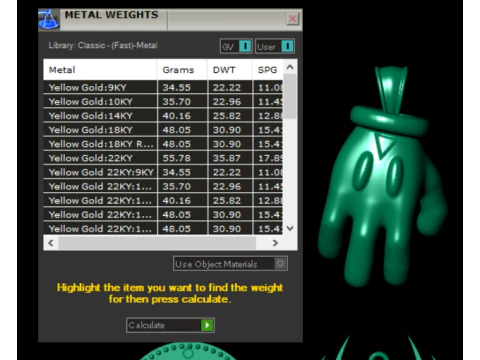Click the 35.87 DWT cell
The height and width of the screenshot is (360, 480).
[x=230, y=158]
